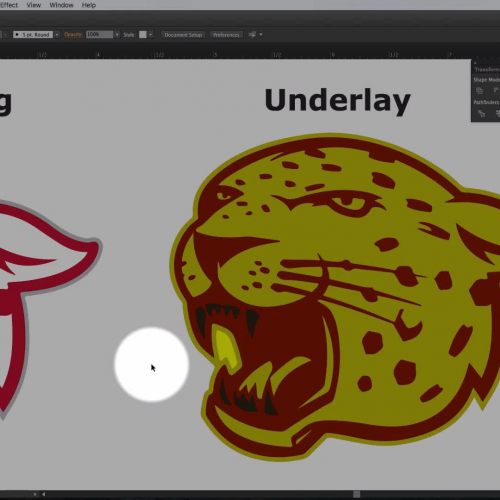Click the status bar right-pointing arrow
Screen dimensions: 500x500
35,494
